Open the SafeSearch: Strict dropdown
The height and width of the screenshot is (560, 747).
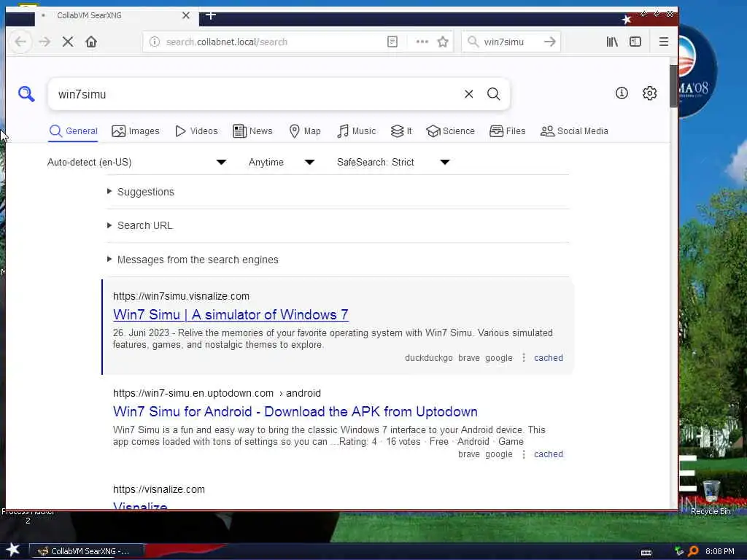coord(393,163)
